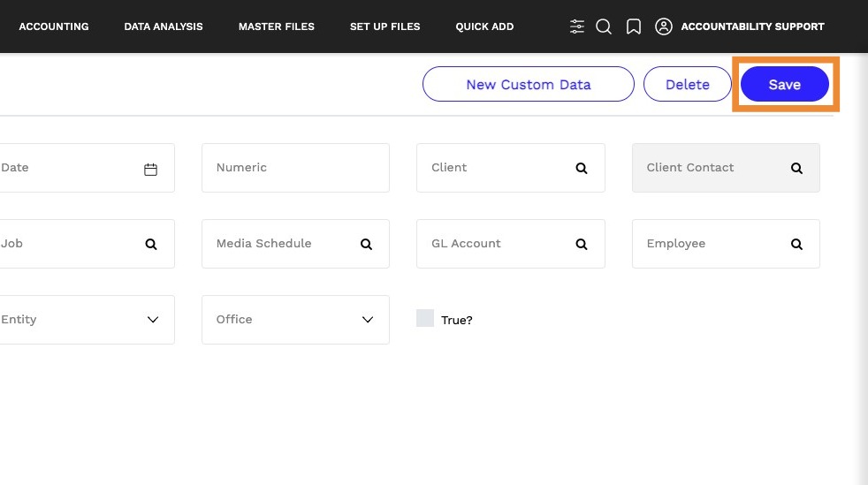This screenshot has width=868, height=485.
Task: Open the settings sliders icon in header
Action: coord(577,27)
